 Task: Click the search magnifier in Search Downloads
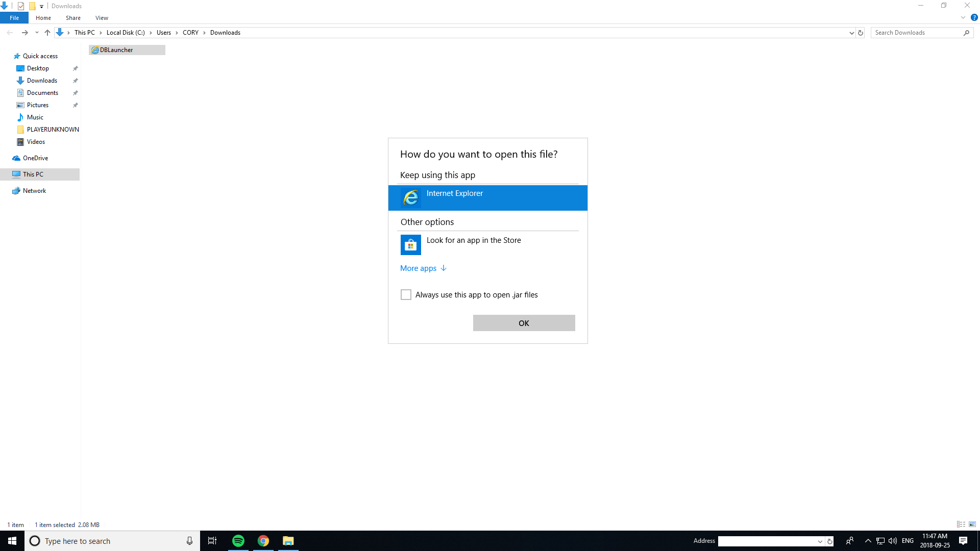pos(966,33)
